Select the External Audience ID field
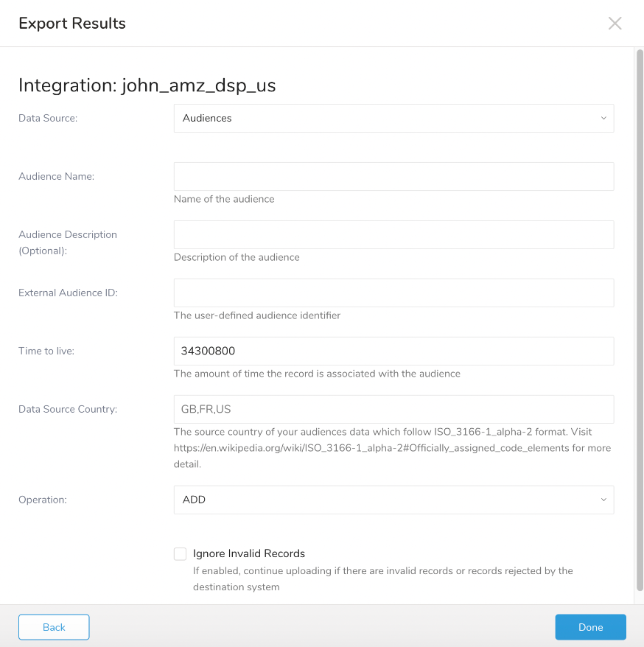The width and height of the screenshot is (644, 647). (393, 293)
